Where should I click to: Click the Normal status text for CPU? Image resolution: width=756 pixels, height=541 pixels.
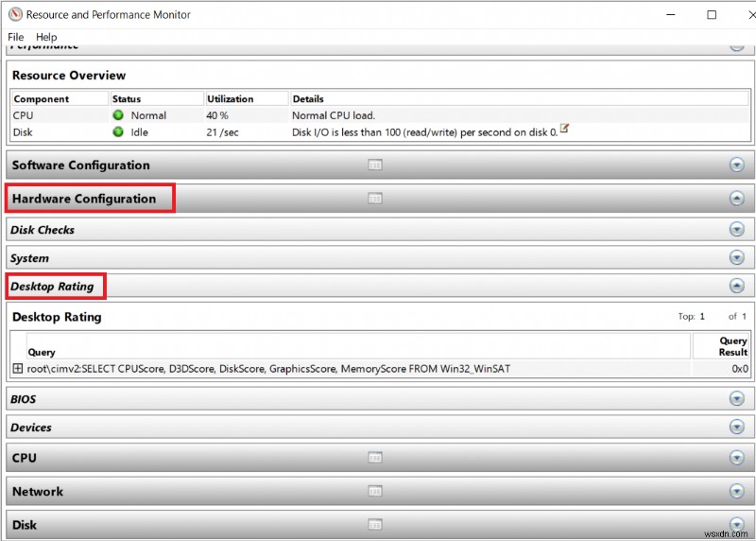coord(148,115)
